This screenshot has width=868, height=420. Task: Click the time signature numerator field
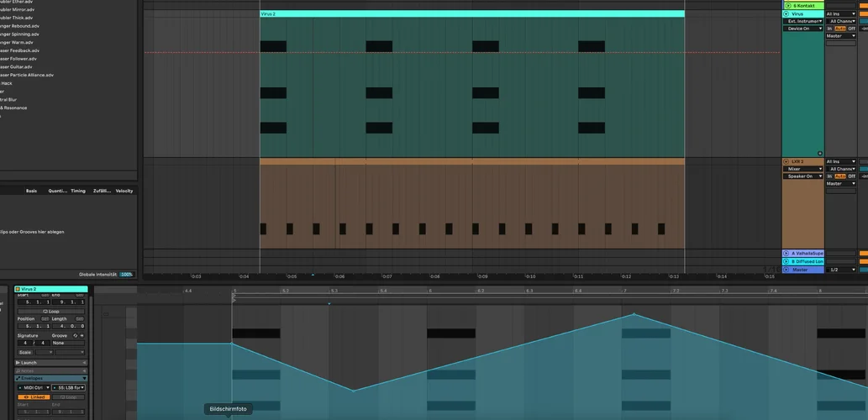25,343
